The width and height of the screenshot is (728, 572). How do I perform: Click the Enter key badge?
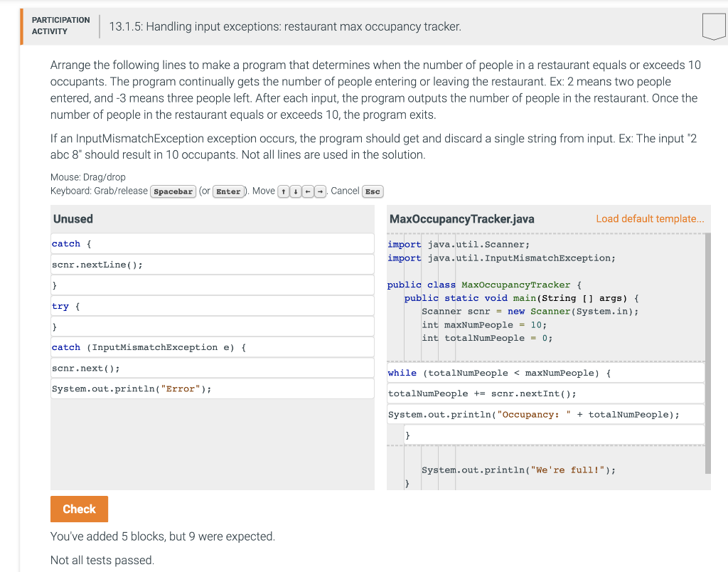[x=229, y=191]
